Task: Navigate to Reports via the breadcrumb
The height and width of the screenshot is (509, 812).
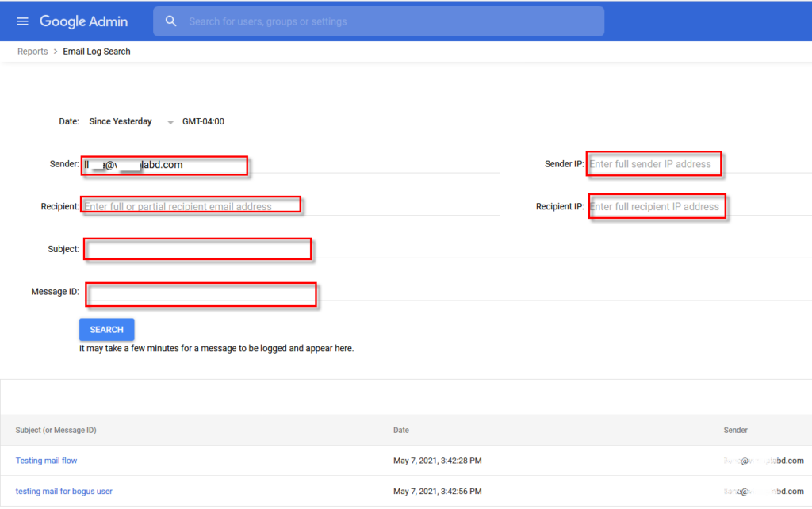Action: coord(32,51)
